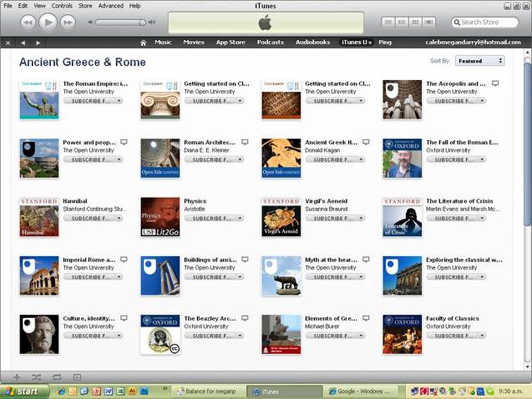Click the Play button
This screenshot has height=399, width=532.
click(x=48, y=22)
